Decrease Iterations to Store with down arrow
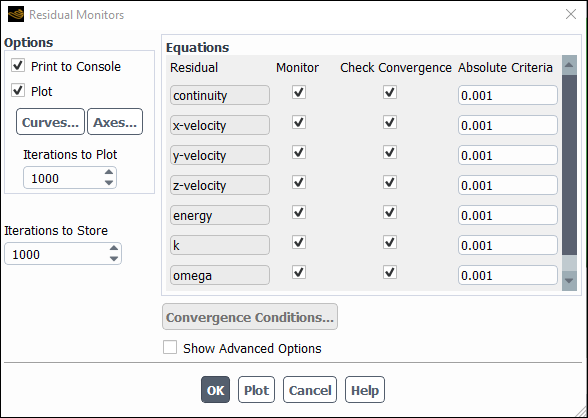588x418 pixels. [114, 259]
